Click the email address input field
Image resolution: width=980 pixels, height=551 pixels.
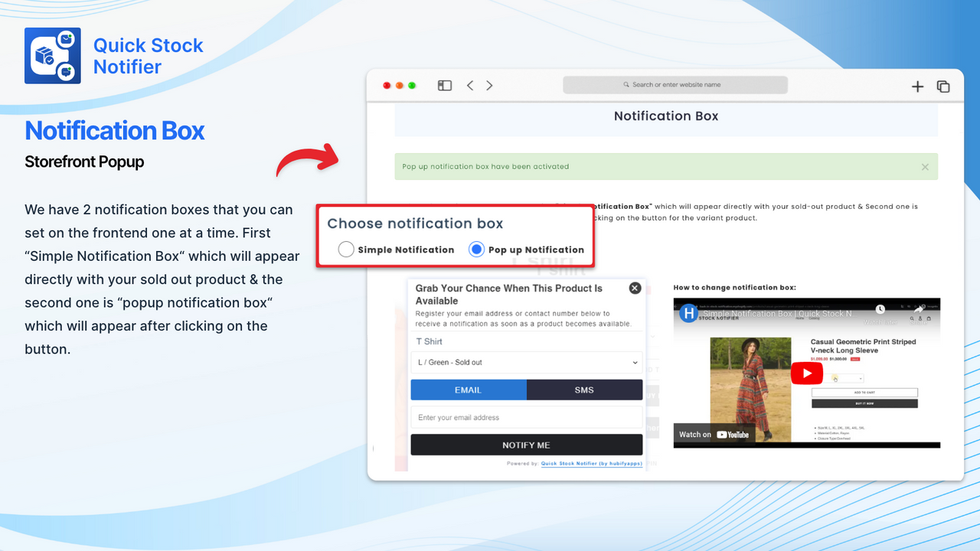point(526,417)
